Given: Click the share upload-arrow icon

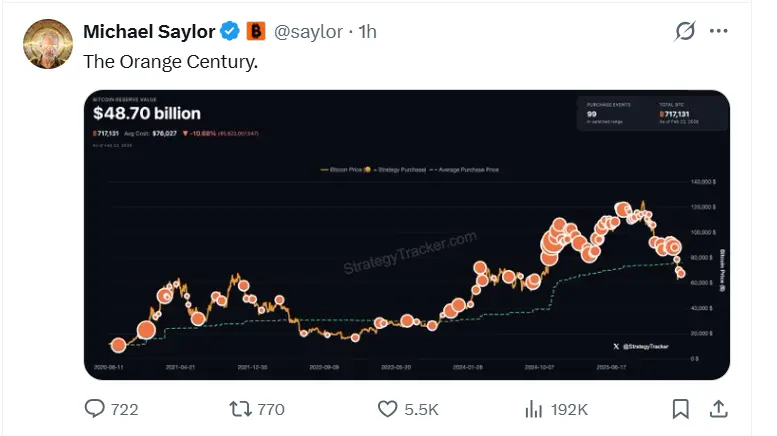Looking at the screenshot, I should pos(717,408).
